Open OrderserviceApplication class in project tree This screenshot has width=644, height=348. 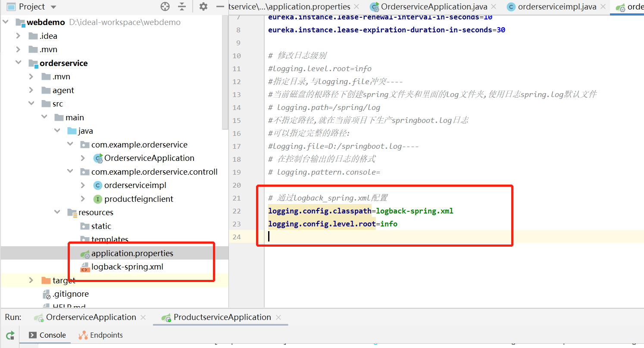149,158
